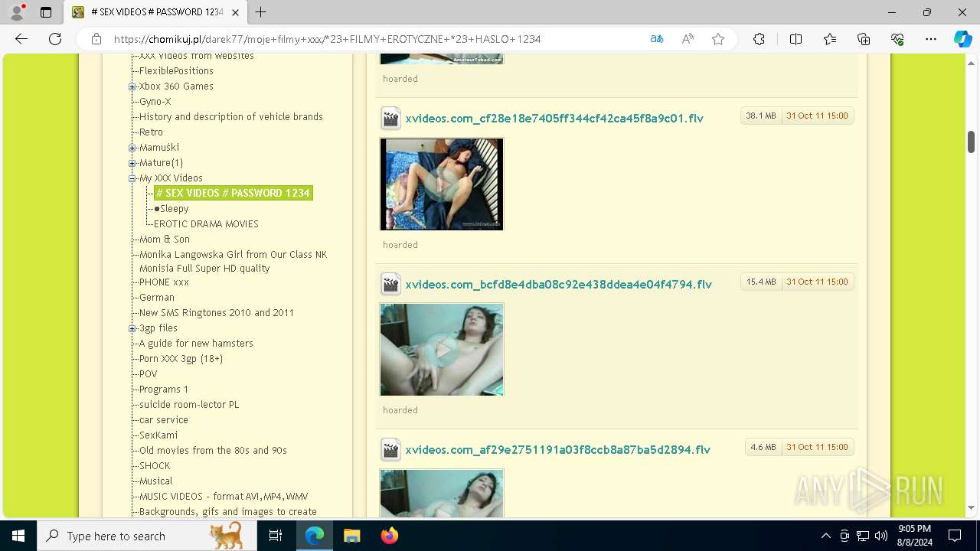The image size is (980, 551).
Task: Go back to the previous page
Action: [x=21, y=39]
